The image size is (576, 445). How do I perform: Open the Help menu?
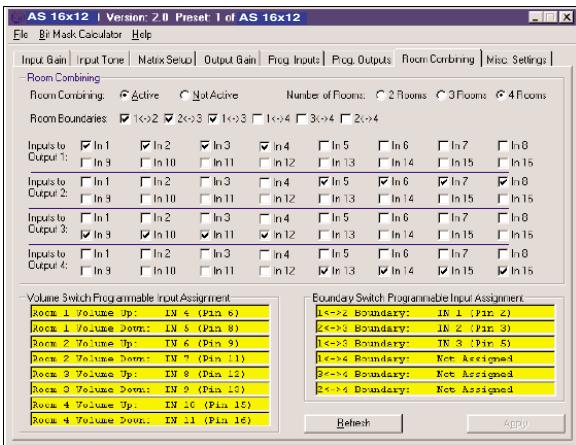point(141,35)
